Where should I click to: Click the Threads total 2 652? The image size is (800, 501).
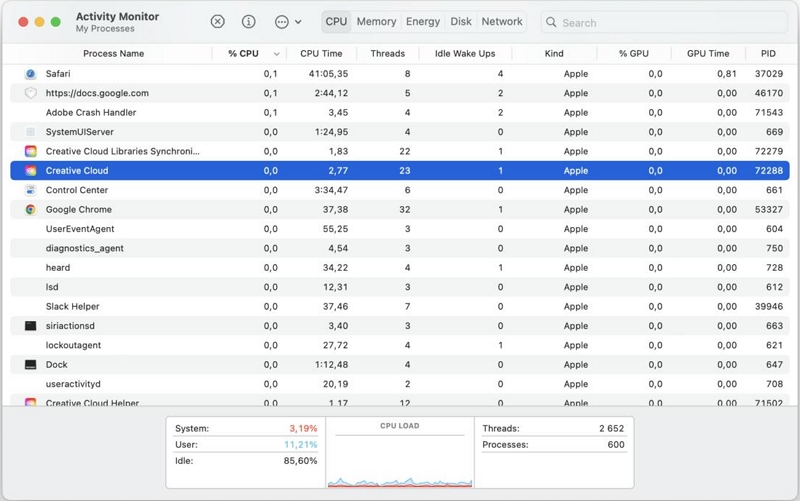(612, 429)
